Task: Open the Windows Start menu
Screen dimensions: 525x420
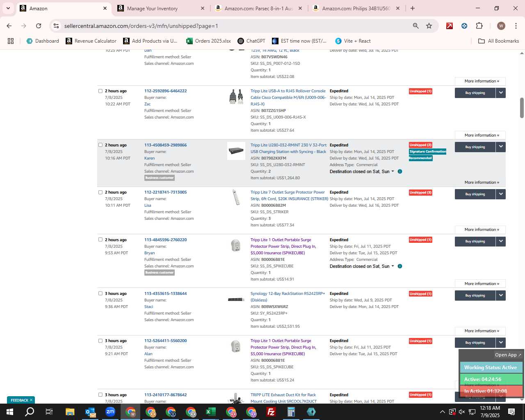Action: [x=10, y=412]
